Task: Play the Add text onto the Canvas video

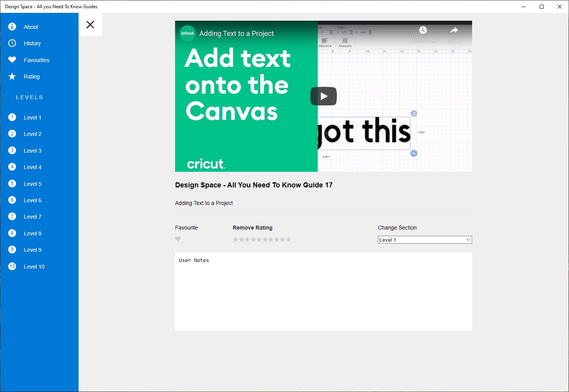Action: tap(324, 96)
